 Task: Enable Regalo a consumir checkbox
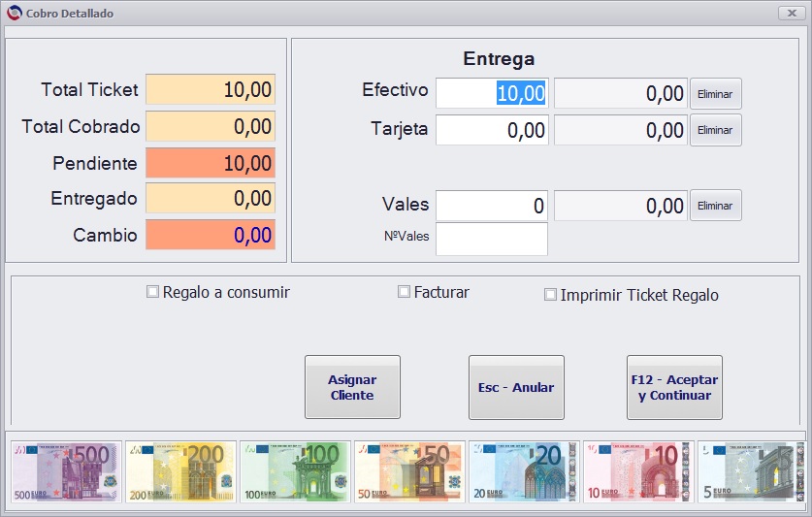point(152,292)
